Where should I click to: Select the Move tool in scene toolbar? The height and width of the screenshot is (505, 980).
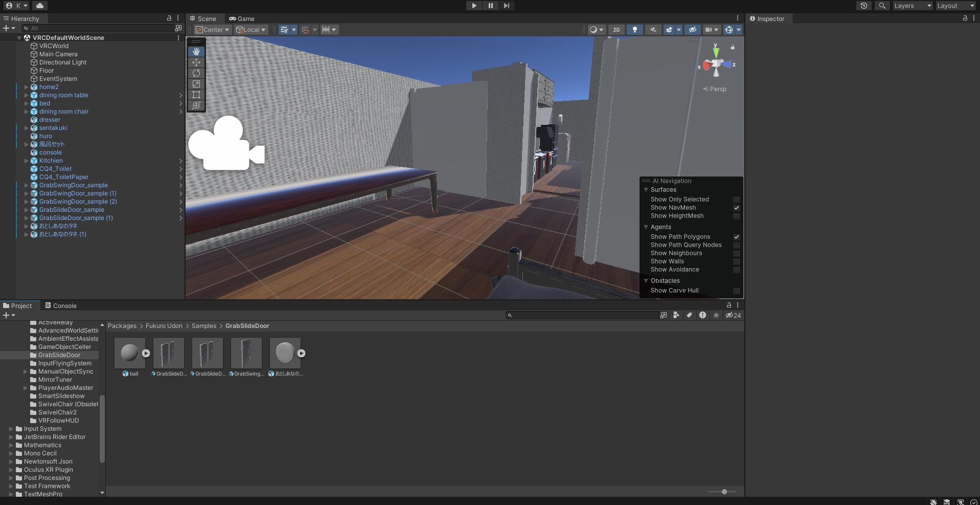[x=196, y=62]
